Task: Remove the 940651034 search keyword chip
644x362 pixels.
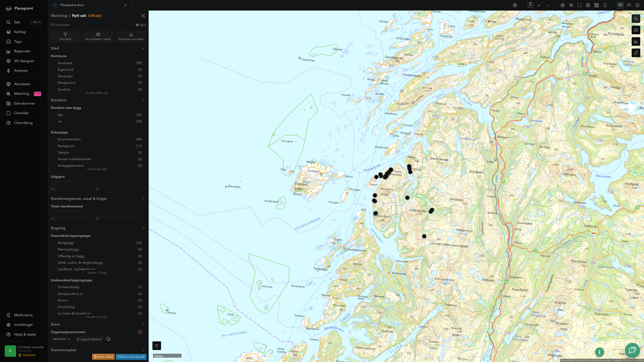Action: click(x=69, y=339)
